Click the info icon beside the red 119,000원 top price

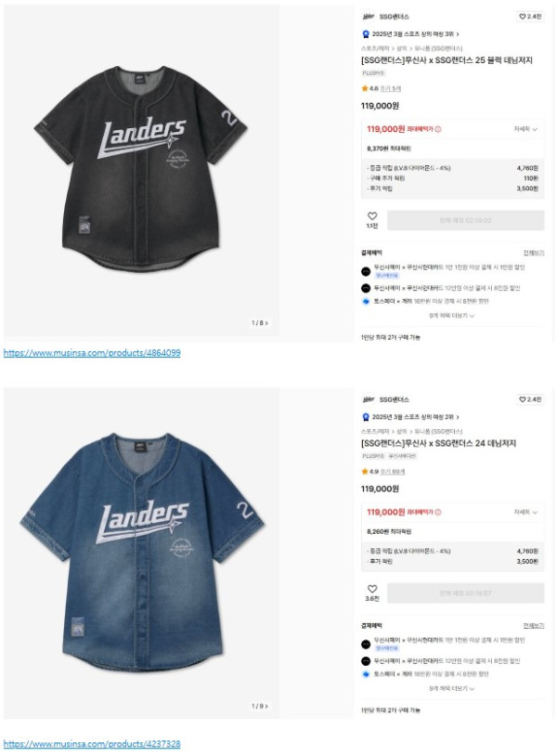[438, 129]
